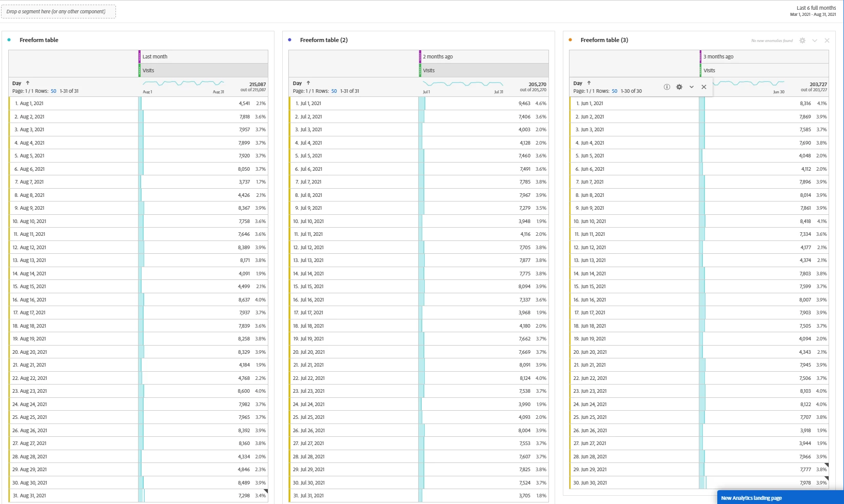Select the Jul 22, 2021 row
Viewport: 844px width, 504px height.
click(419, 378)
